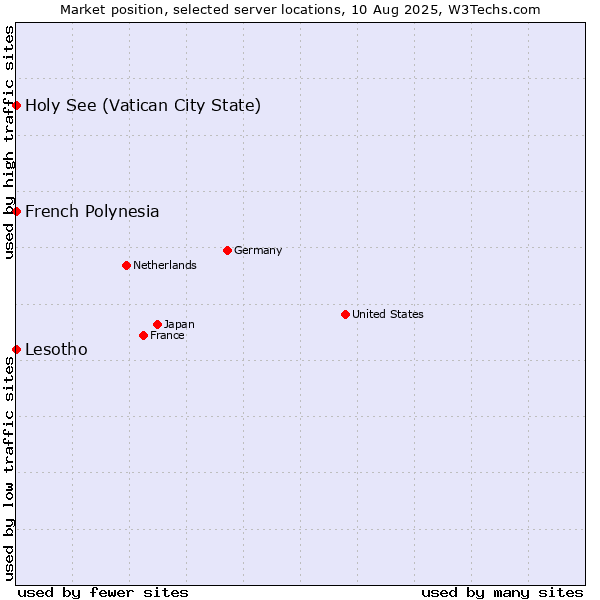Select the Germany data point marker
Viewport: 600px width, 600px height.
click(x=227, y=251)
